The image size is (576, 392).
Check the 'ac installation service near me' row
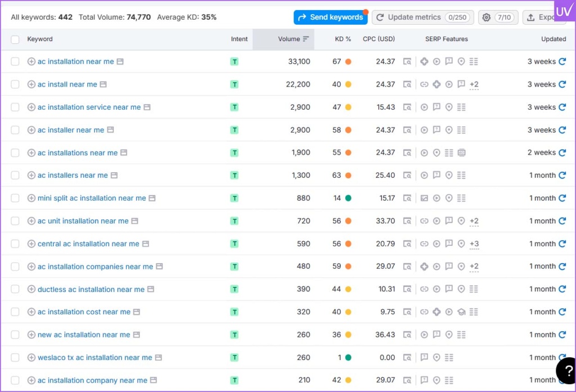[x=15, y=107]
